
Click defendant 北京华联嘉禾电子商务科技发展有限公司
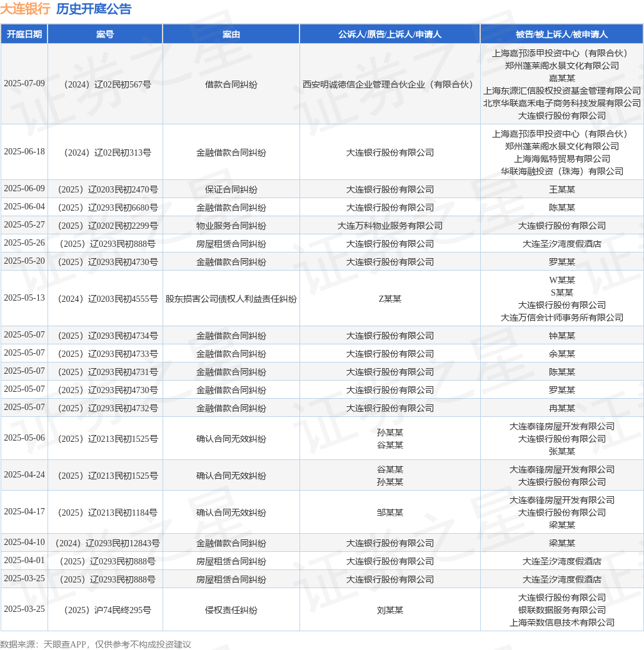click(x=562, y=102)
